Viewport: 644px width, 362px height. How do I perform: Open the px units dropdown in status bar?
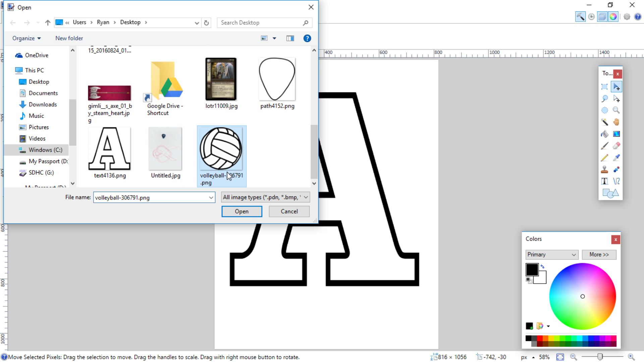[528, 357]
